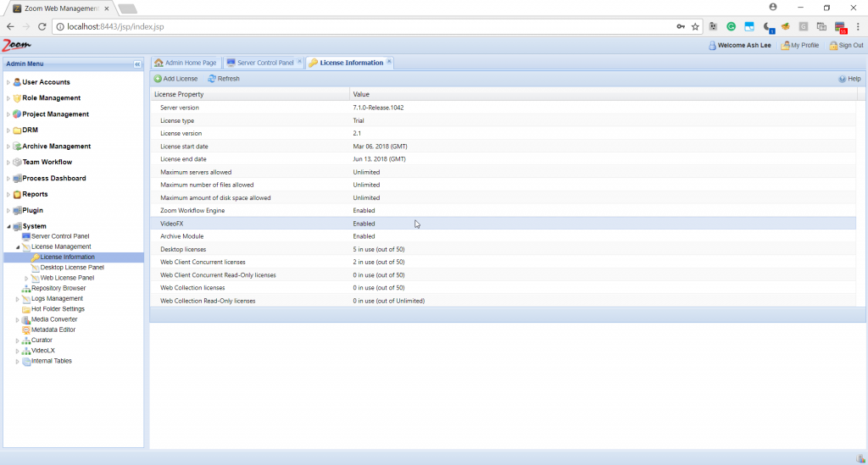Close the License Information tab
The image size is (868, 465).
coord(389,61)
